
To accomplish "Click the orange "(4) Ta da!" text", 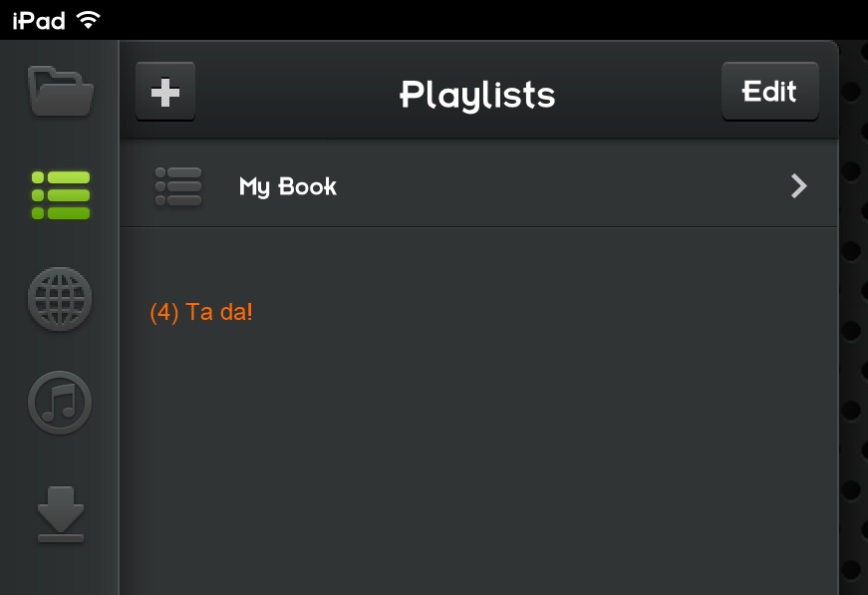I will point(201,312).
